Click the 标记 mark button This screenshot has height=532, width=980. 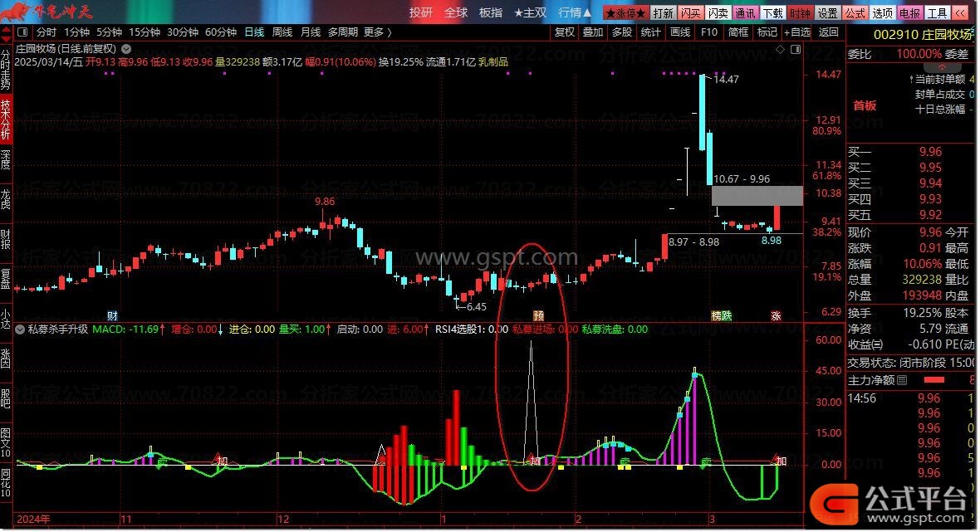pos(767,32)
